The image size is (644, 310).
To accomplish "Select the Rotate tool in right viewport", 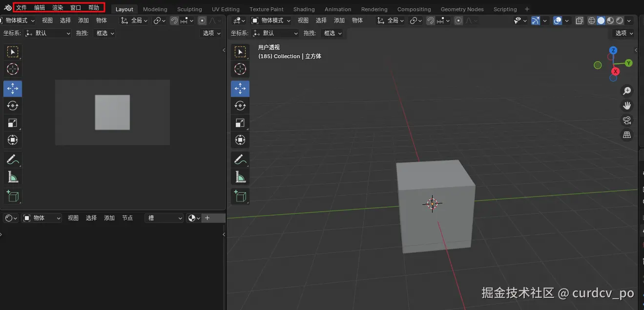I will coord(240,106).
